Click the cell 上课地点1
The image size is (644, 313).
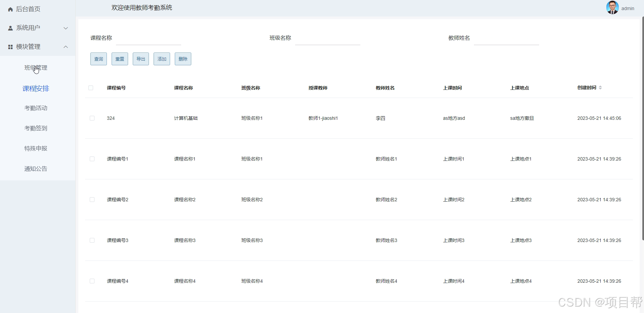521,159
